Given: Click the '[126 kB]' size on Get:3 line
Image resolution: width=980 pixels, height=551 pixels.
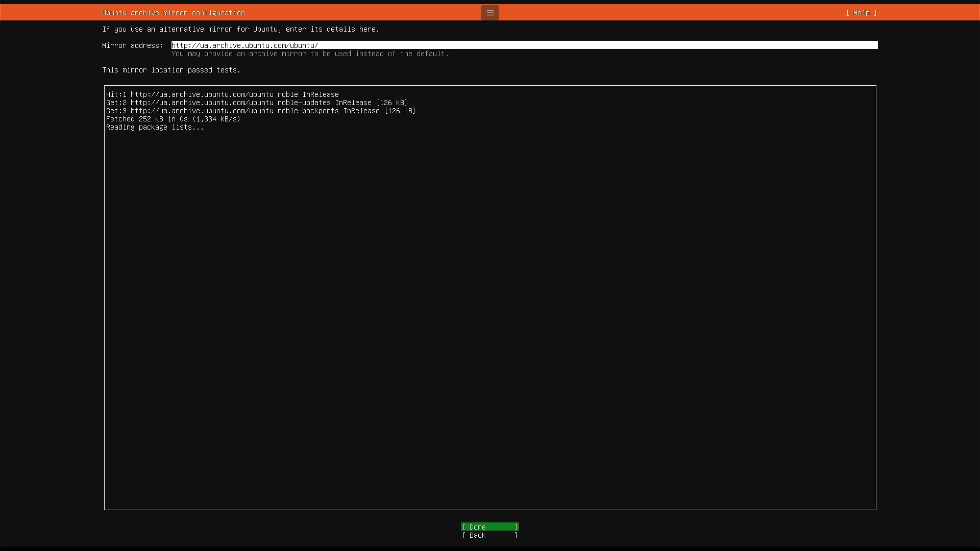Looking at the screenshot, I should 400,111.
